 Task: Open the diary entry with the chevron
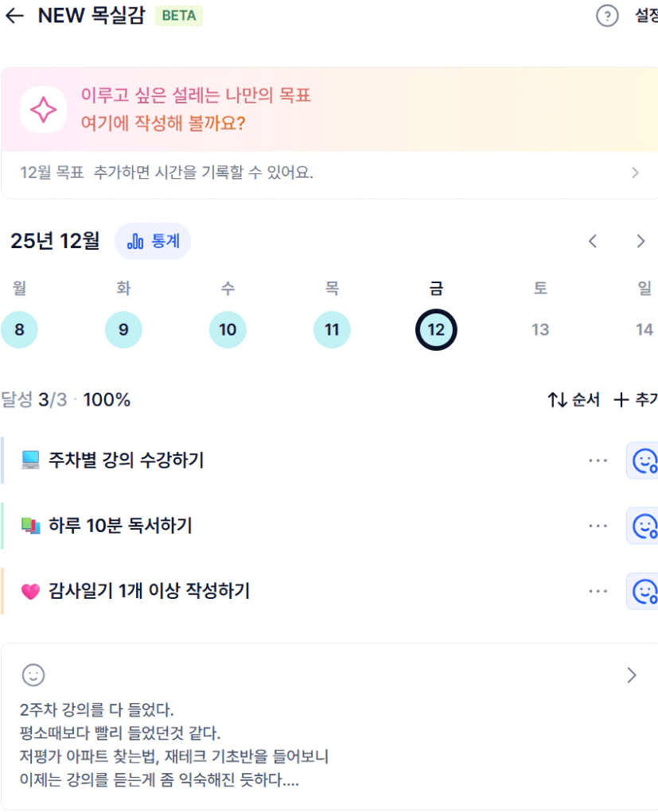point(632,675)
